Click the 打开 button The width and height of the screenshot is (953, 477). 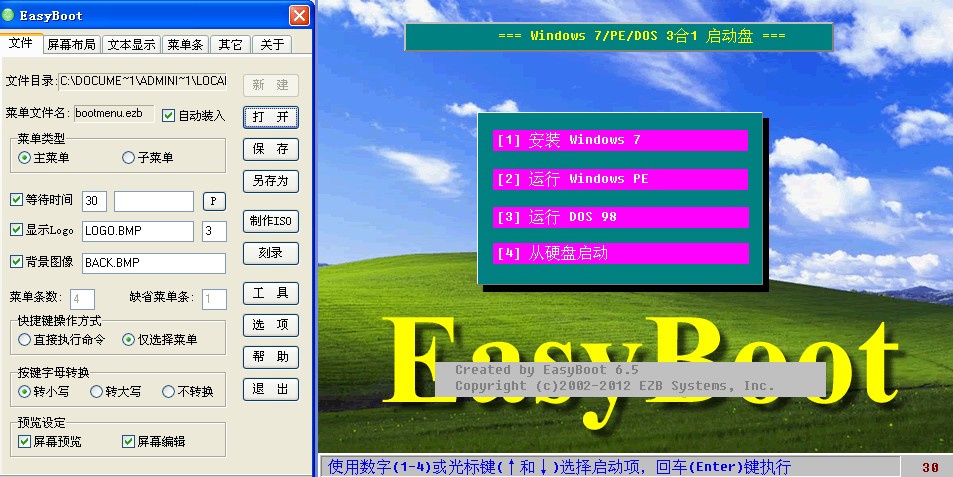pos(271,117)
